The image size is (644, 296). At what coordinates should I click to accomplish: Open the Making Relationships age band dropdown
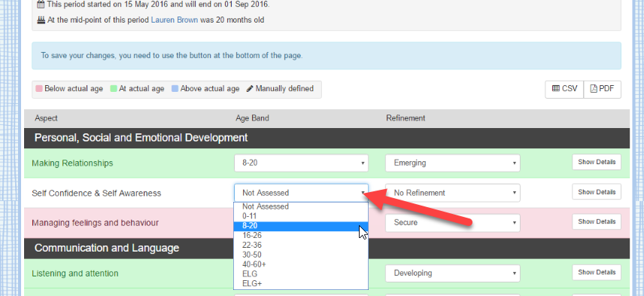(x=301, y=163)
